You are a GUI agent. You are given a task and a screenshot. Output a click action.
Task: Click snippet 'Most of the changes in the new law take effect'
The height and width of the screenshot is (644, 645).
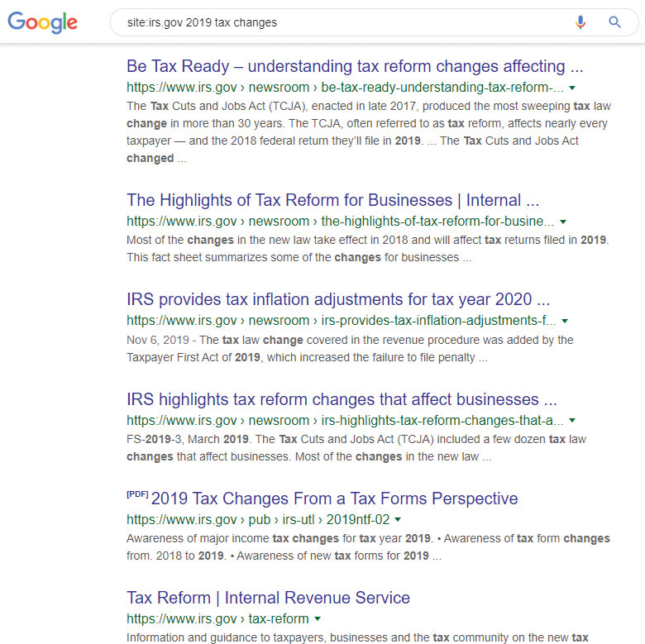(368, 248)
